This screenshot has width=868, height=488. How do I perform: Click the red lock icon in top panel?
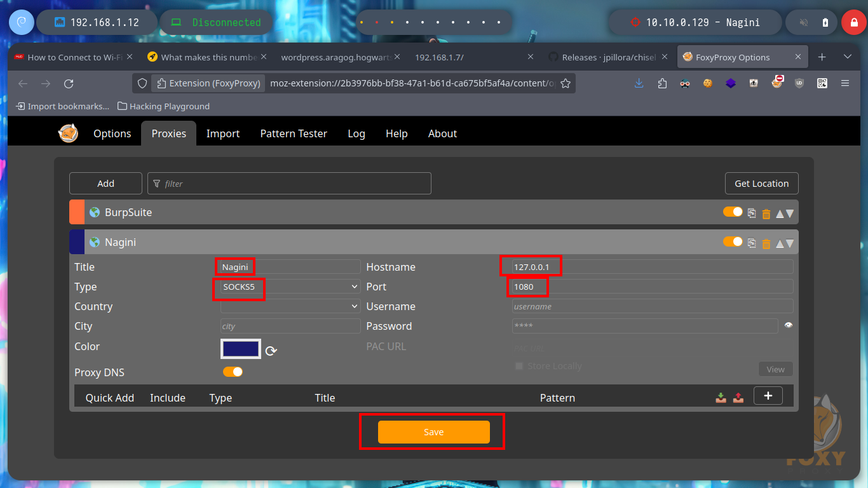[854, 22]
